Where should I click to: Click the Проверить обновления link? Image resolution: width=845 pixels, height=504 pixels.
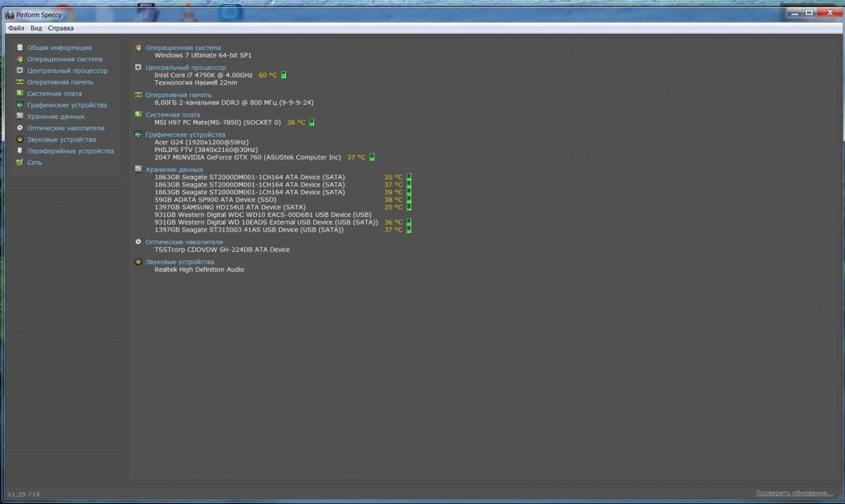pos(794,493)
